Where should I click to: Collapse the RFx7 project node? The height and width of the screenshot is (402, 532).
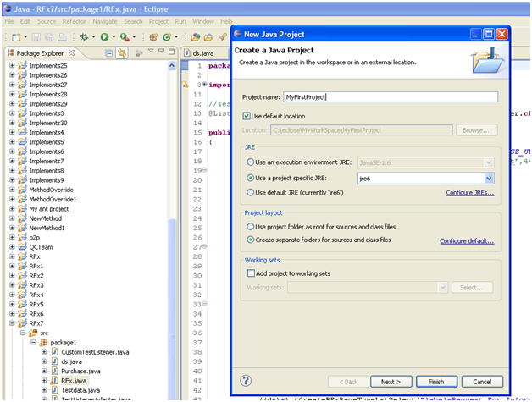tap(12, 323)
